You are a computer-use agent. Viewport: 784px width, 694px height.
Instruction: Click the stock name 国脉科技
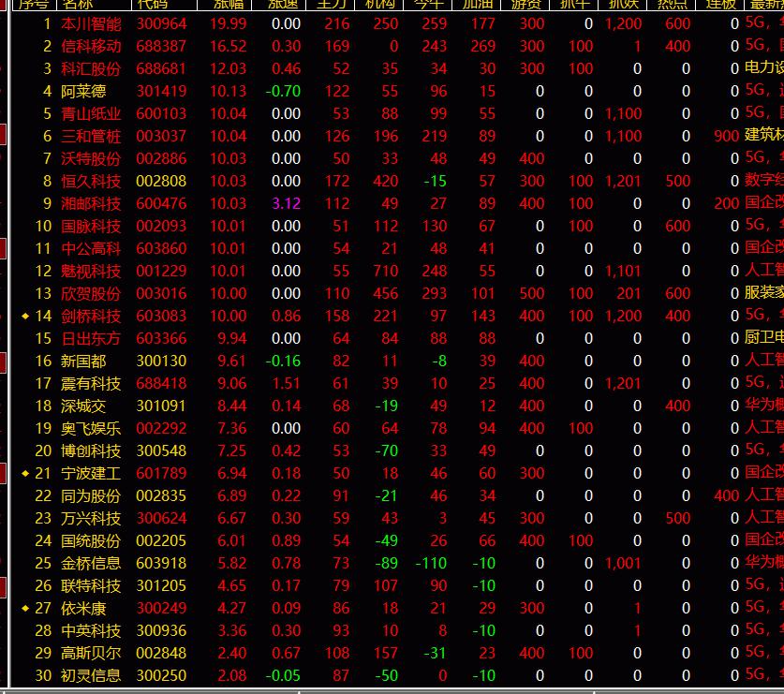pos(91,226)
